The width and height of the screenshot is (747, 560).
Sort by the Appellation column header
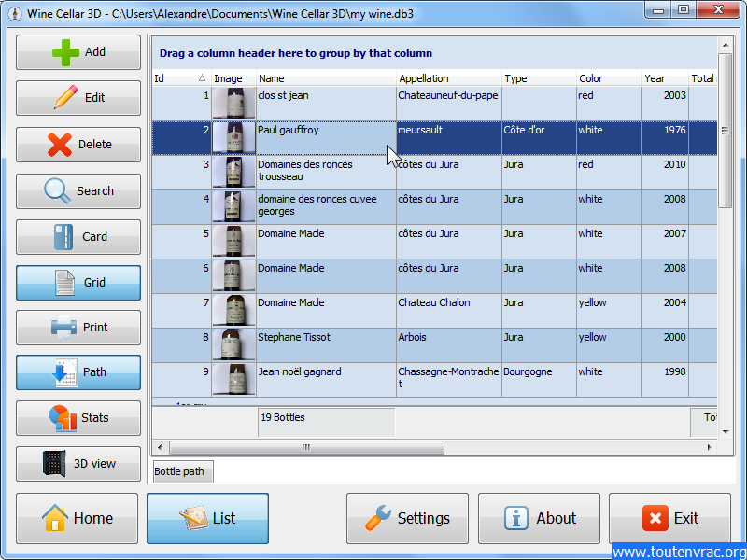click(x=449, y=78)
